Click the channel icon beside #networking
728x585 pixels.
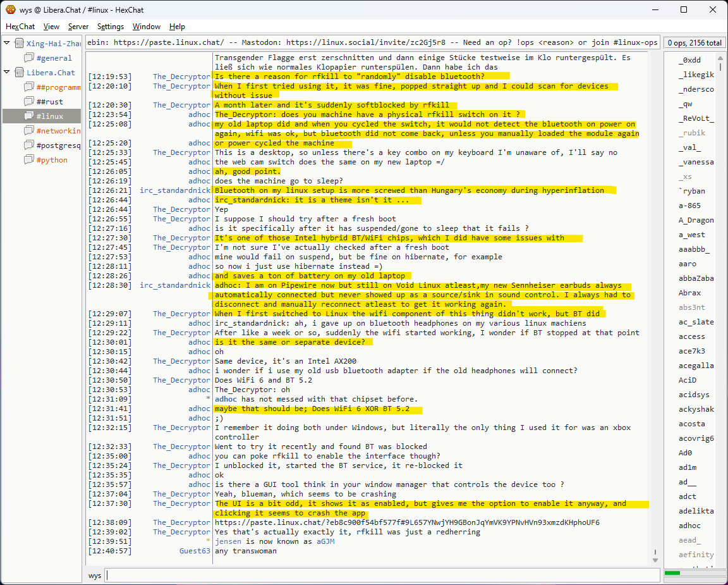29,131
